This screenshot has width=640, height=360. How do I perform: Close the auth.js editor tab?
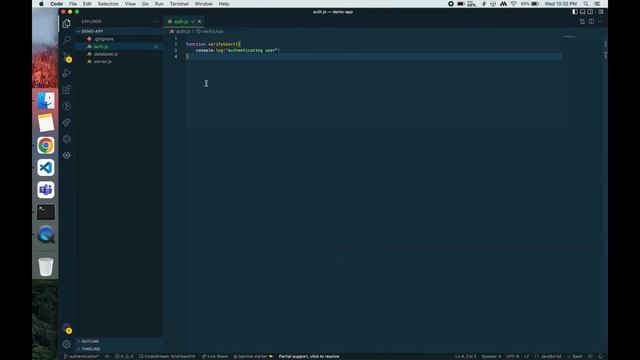tap(200, 21)
